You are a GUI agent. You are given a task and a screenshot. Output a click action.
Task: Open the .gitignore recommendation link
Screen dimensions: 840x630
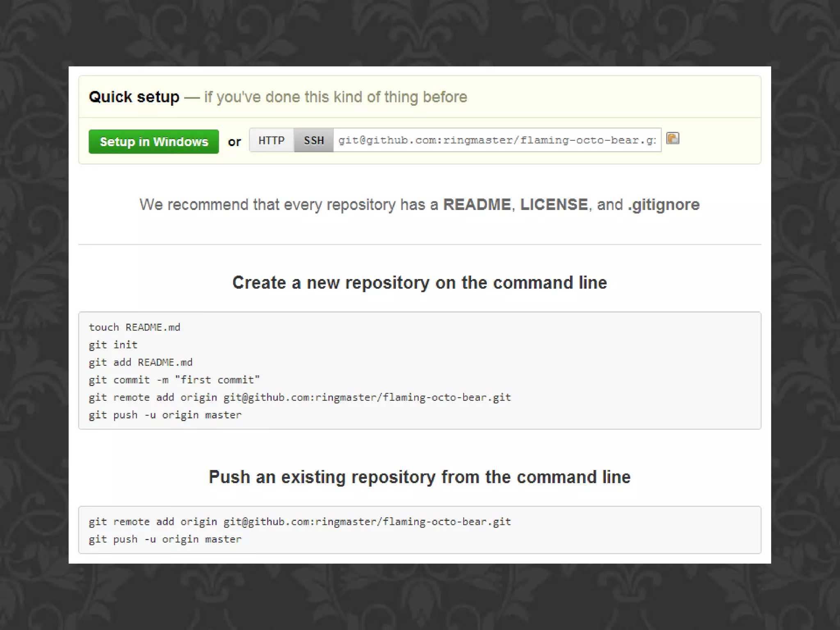[x=664, y=204]
